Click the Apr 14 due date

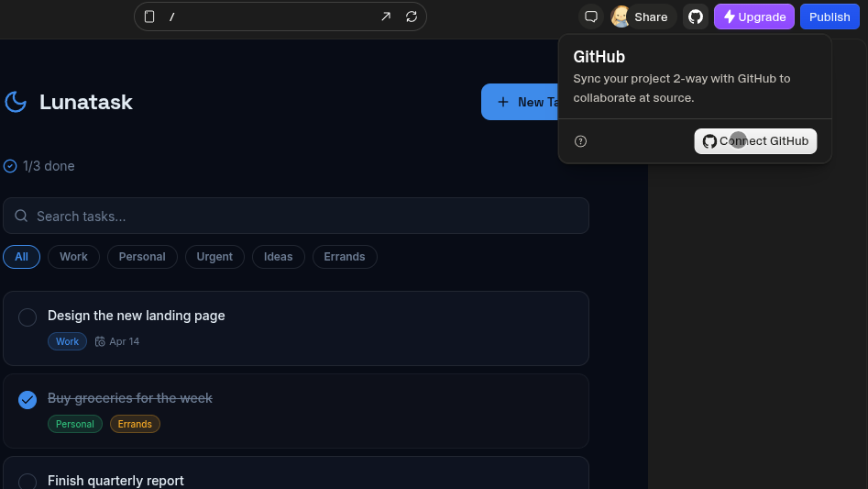click(x=125, y=341)
